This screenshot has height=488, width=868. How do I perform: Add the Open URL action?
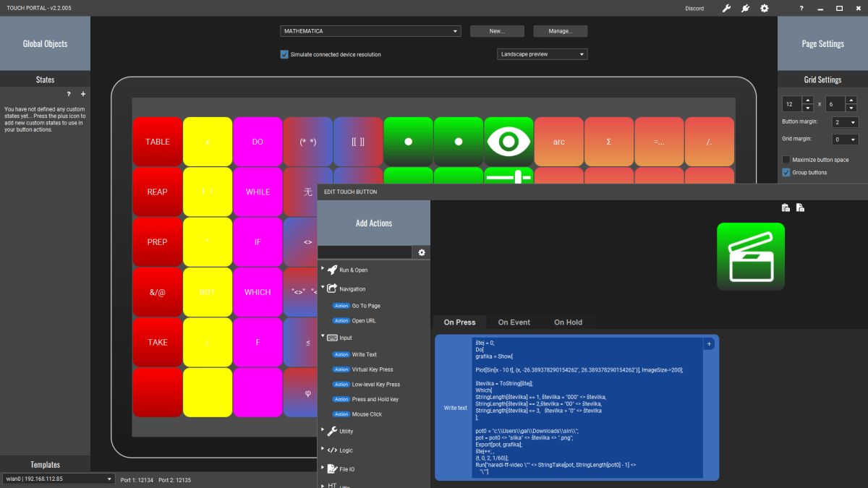364,320
